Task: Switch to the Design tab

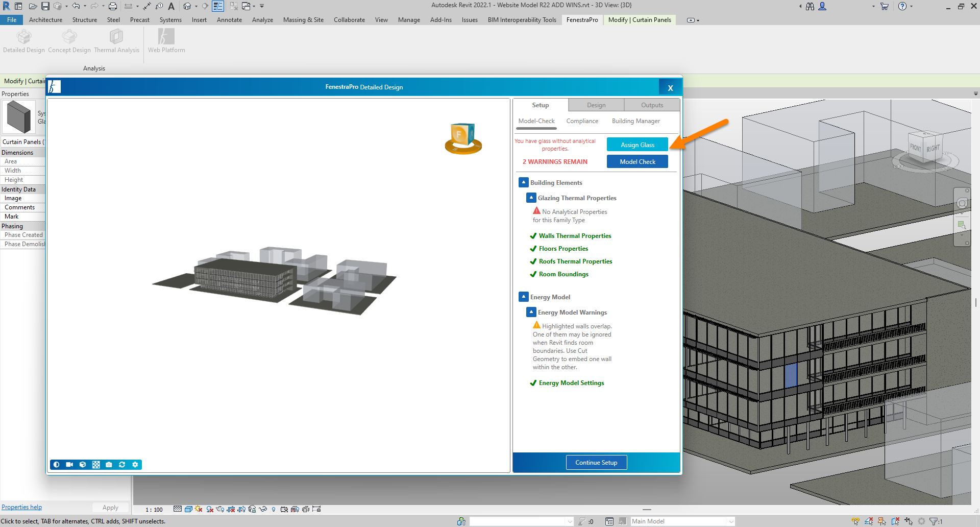Action: pyautogui.click(x=596, y=105)
